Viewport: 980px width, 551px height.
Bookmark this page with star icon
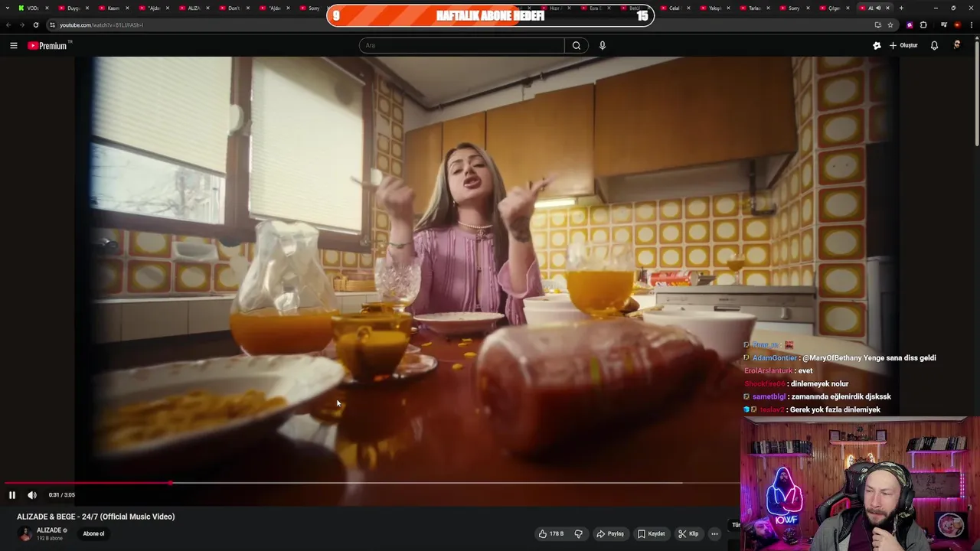pyautogui.click(x=890, y=25)
